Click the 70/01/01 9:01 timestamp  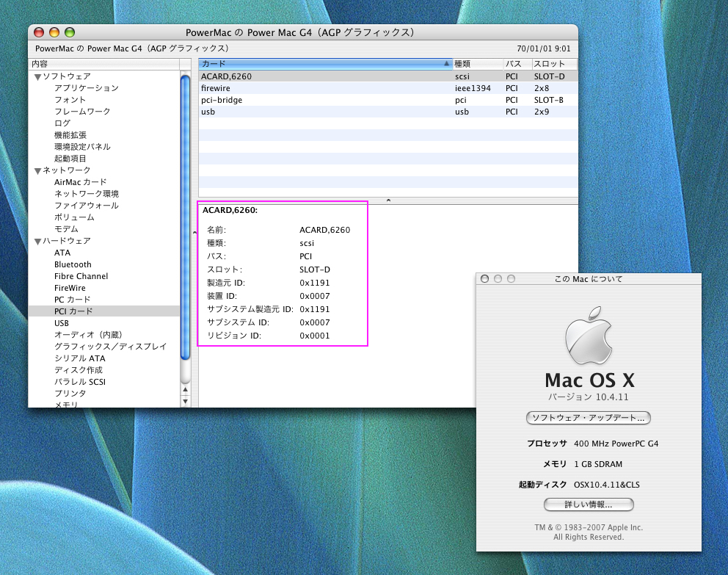[x=544, y=48]
